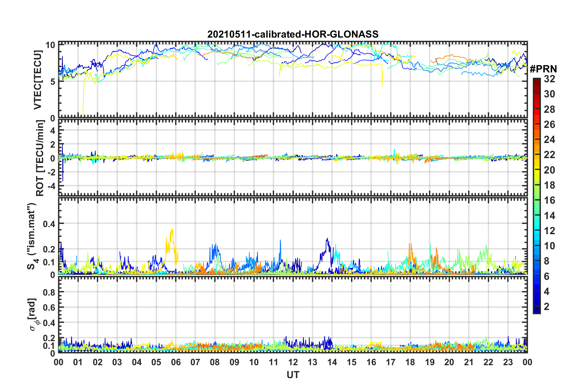The image size is (586, 392).
Task: Select the UT axis tick label 21
Action: coord(469,362)
